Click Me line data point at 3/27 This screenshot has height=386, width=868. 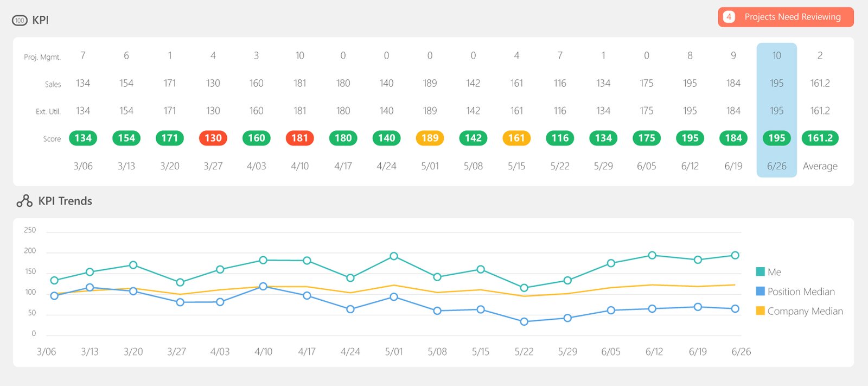pyautogui.click(x=180, y=282)
